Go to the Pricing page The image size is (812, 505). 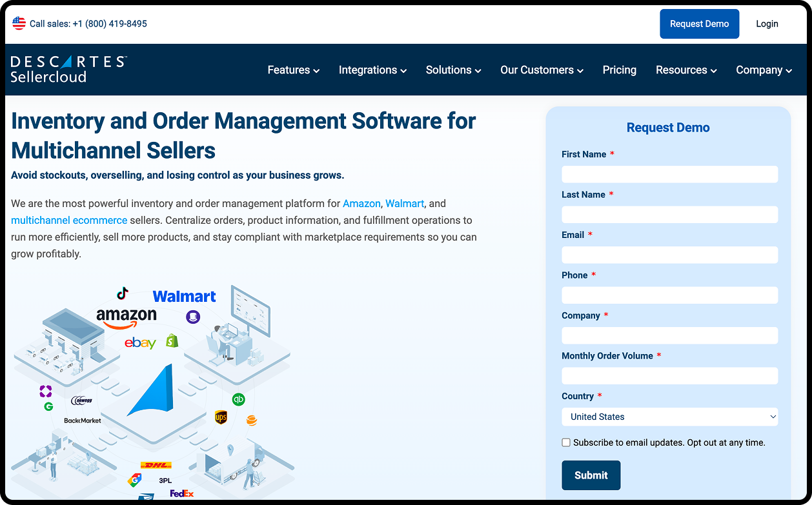pos(620,70)
